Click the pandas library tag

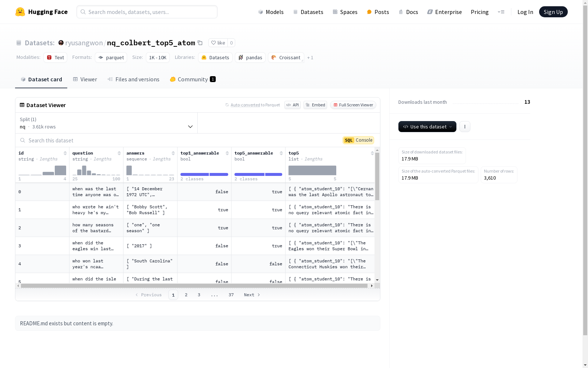click(250, 57)
